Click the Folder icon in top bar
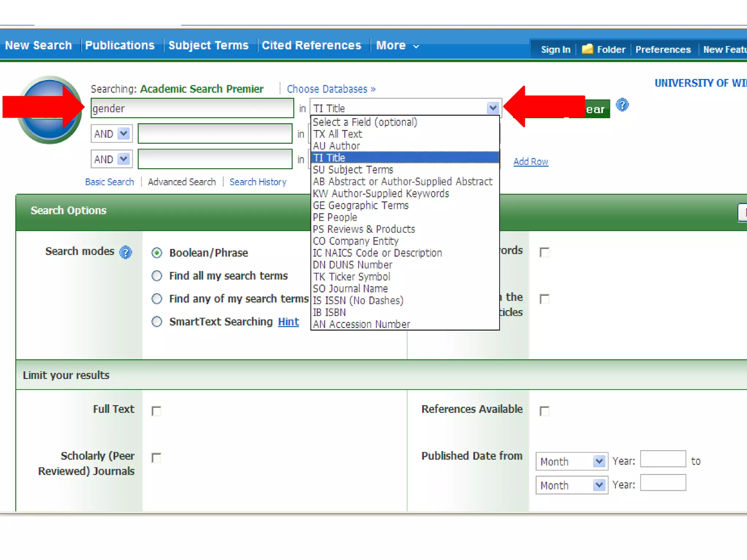This screenshot has width=747, height=560. click(587, 49)
